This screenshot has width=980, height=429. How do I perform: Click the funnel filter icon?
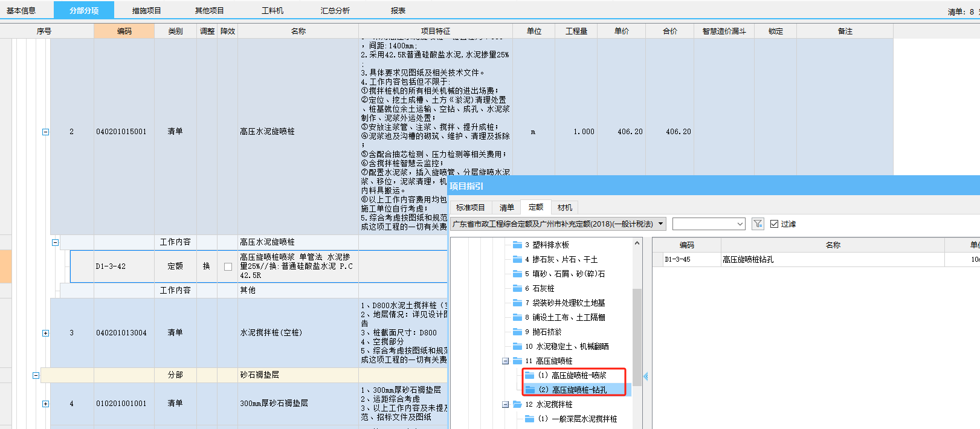pyautogui.click(x=758, y=224)
